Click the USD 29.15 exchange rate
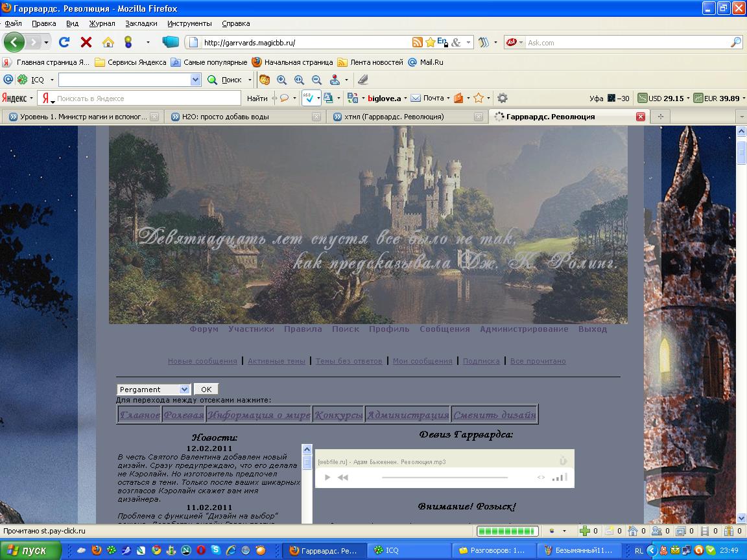Viewport: 747px width, 560px height. 661,98
